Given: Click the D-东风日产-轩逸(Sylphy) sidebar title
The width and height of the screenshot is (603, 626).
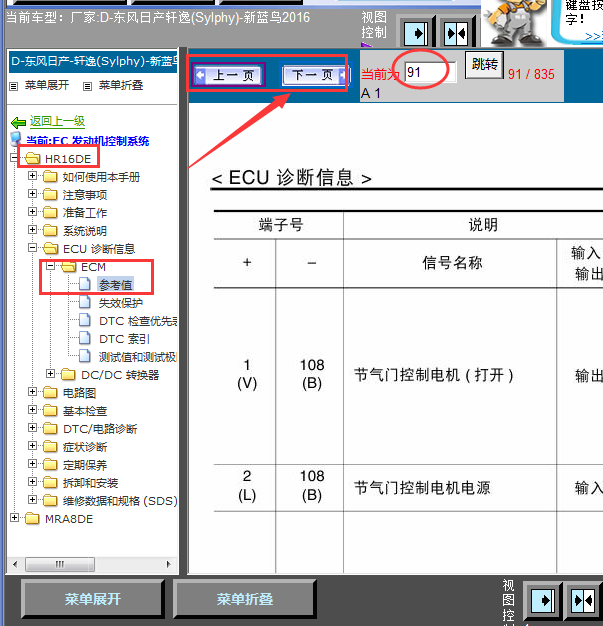Looking at the screenshot, I should [x=93, y=61].
